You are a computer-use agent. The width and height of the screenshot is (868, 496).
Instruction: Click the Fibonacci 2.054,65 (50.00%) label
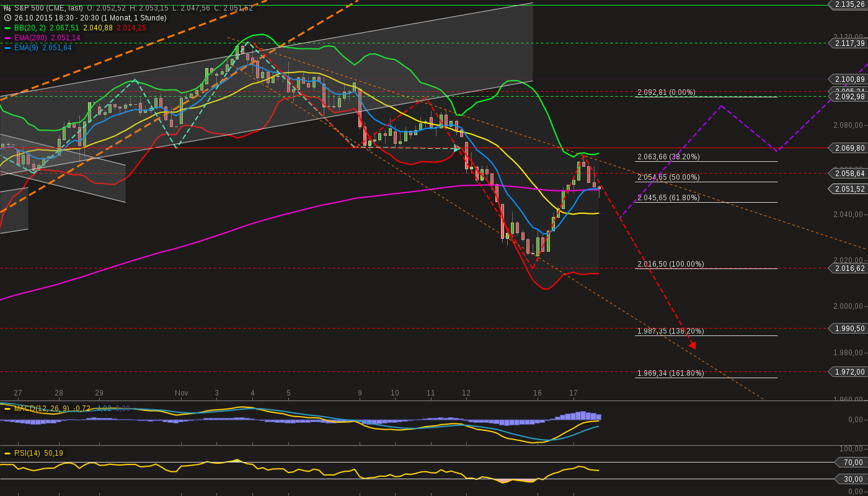pyautogui.click(x=668, y=177)
